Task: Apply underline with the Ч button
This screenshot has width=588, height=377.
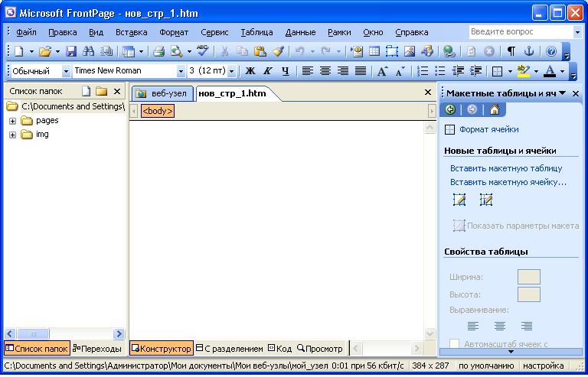Action: 286,71
